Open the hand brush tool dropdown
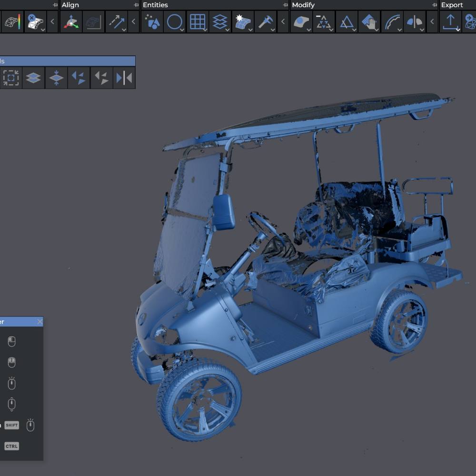 coord(377,30)
